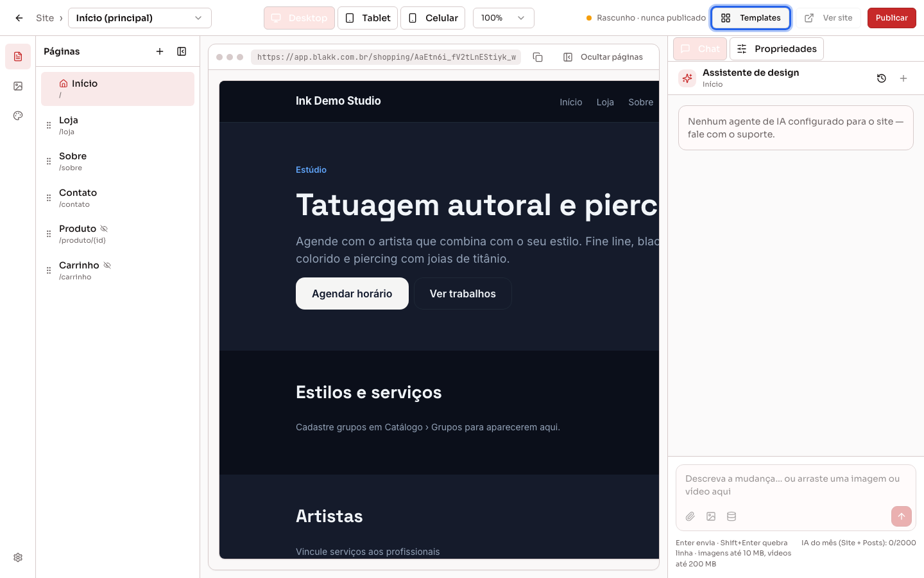Copy the preview URL
The height and width of the screenshot is (578, 924).
click(x=538, y=57)
